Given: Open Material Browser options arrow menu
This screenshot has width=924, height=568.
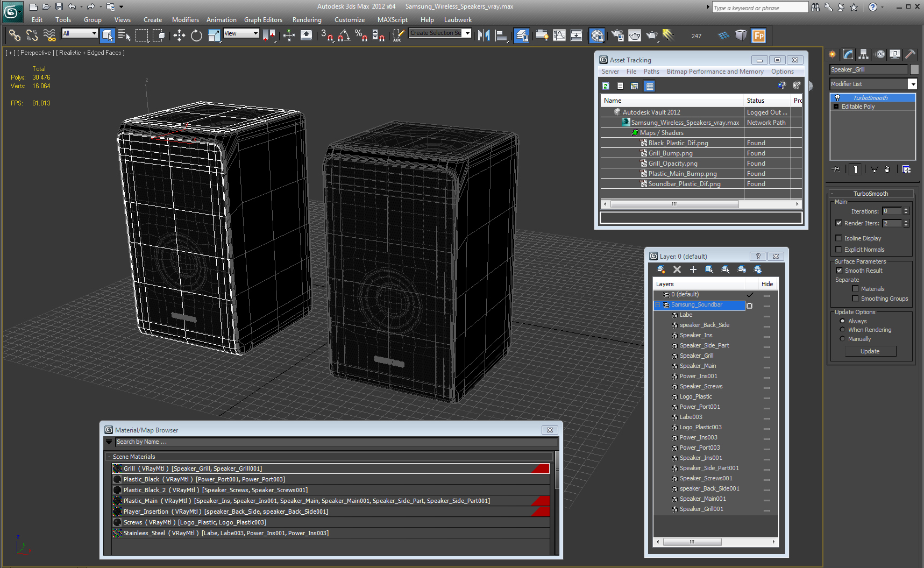Looking at the screenshot, I should [109, 442].
